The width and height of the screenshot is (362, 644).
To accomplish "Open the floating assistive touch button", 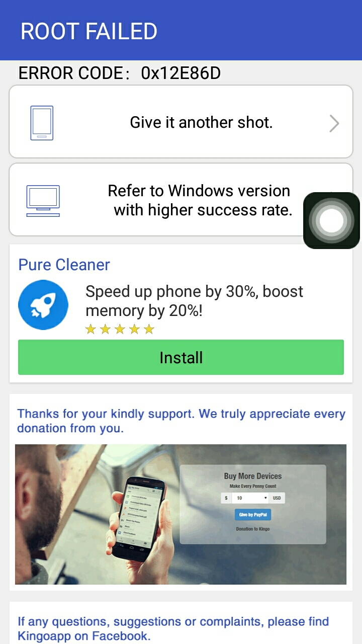I will click(x=331, y=220).
